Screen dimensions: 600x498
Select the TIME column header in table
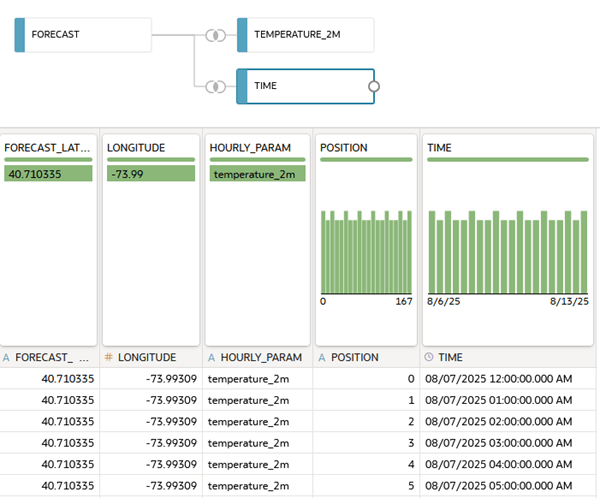508,358
